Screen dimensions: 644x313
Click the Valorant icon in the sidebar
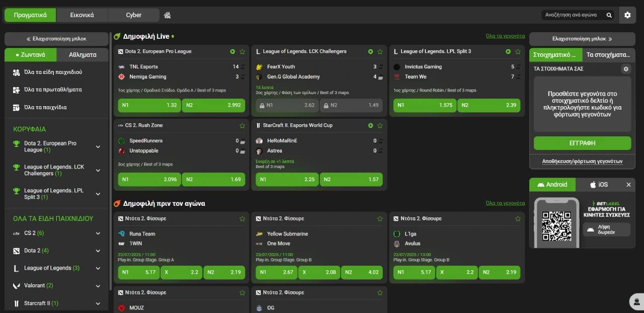point(16,285)
